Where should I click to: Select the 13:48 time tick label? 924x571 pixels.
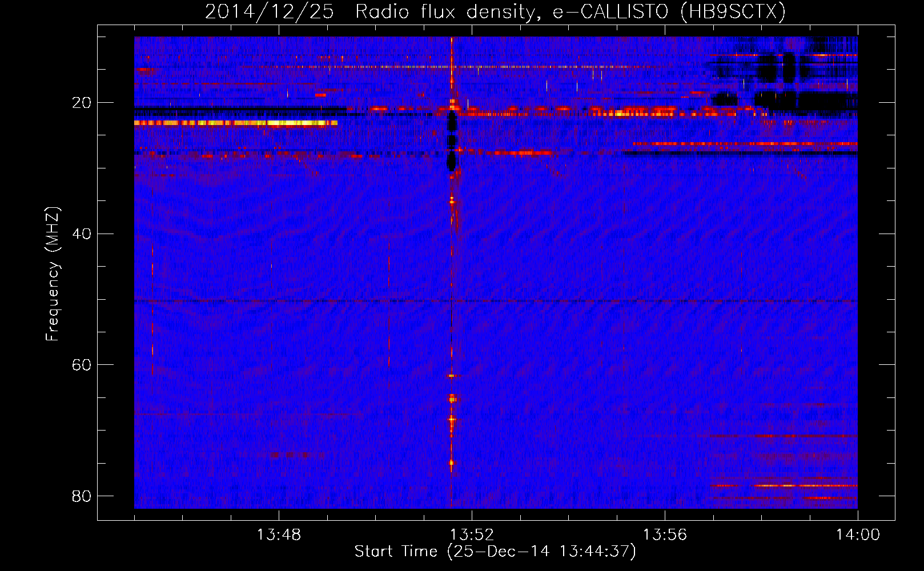279,535
